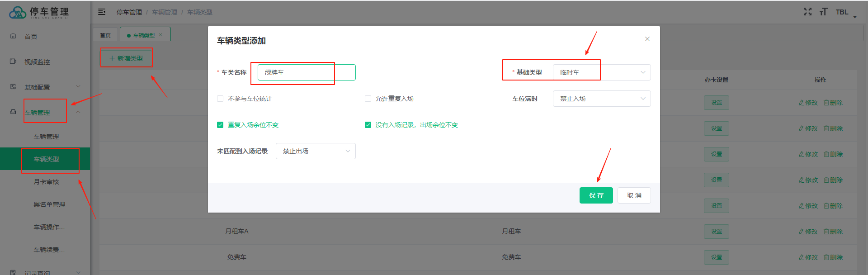Open 月卡审核 submenu item
The height and width of the screenshot is (275, 868).
pyautogui.click(x=46, y=182)
